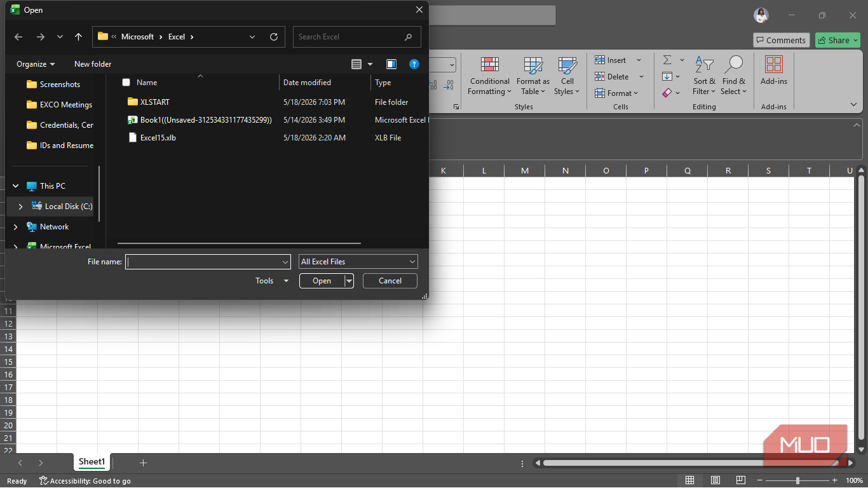Open the All Excel Files type dropdown

coord(358,262)
